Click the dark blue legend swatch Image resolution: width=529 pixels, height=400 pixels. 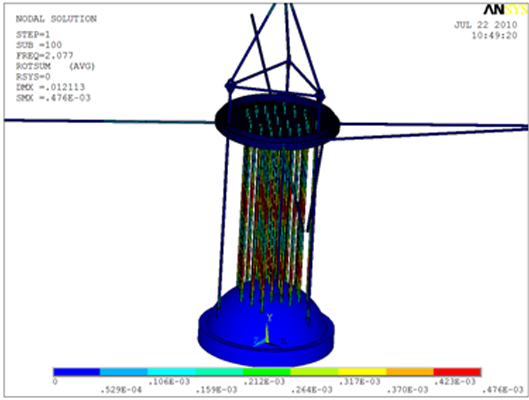[x=77, y=372]
